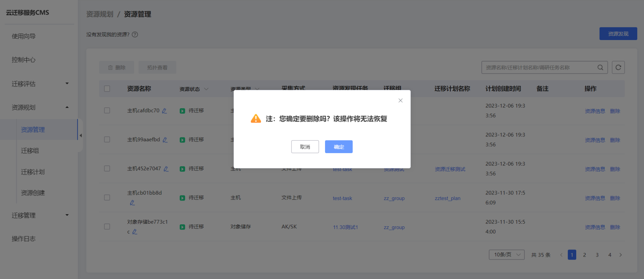Click the 拓扑查看 button
The image size is (644, 279).
pyautogui.click(x=157, y=68)
